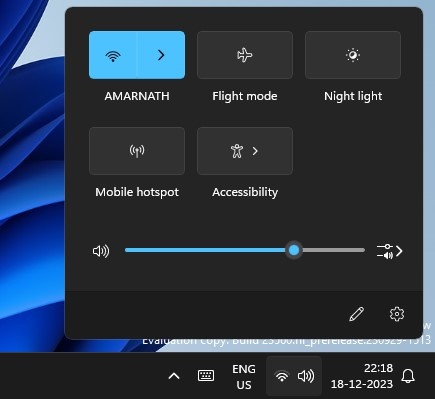Mute volume via panel speaker icon
Screen dimensions: 435x399
tap(101, 251)
